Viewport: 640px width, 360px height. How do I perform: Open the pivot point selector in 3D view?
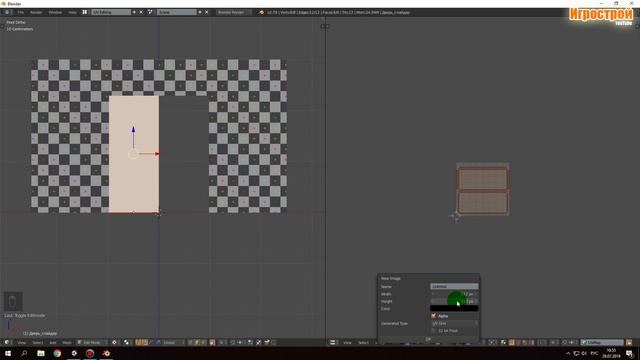pos(127,342)
